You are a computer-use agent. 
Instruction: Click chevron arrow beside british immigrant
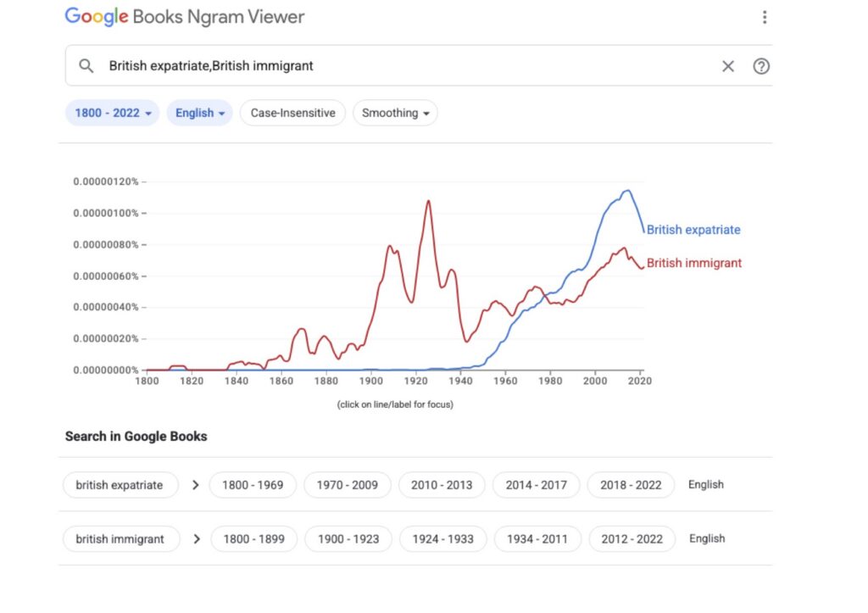tap(196, 538)
